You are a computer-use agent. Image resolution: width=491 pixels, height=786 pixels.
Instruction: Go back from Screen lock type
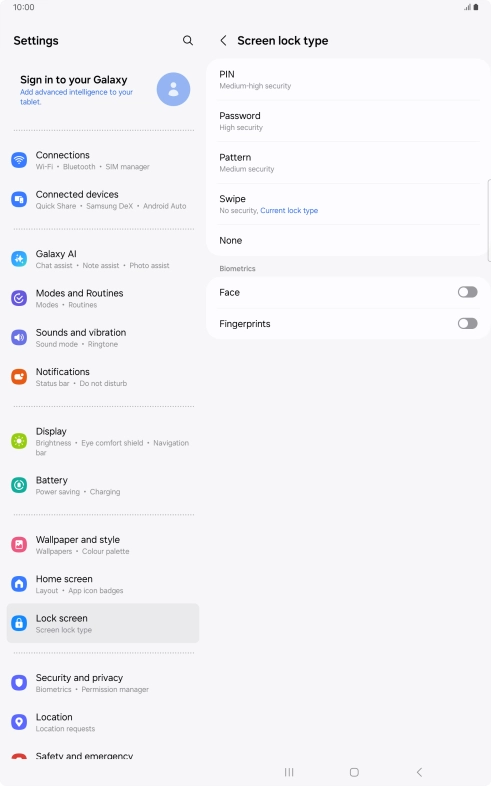tap(223, 41)
